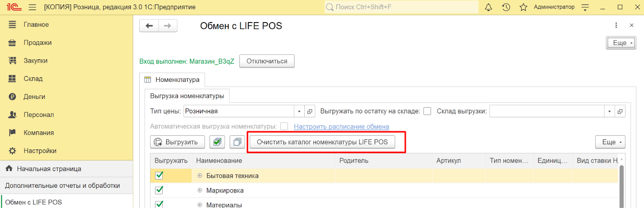Screen dimensions: 644x208
Task: Sort by Наименование column header
Action: (x=263, y=160)
